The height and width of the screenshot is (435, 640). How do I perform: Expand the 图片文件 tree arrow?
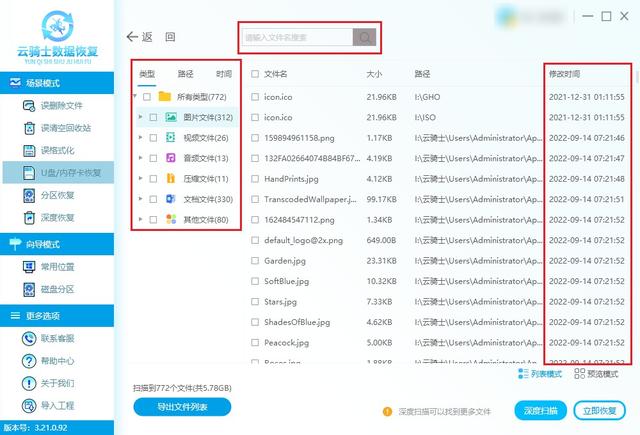pyautogui.click(x=140, y=117)
